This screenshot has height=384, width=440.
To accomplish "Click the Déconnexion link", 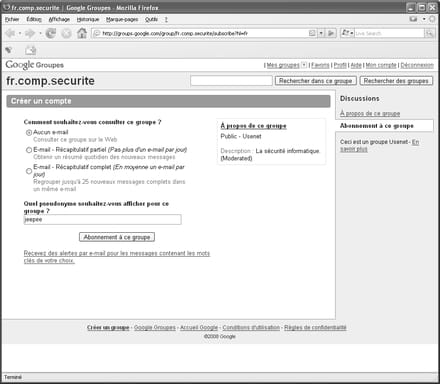I will click(x=417, y=65).
